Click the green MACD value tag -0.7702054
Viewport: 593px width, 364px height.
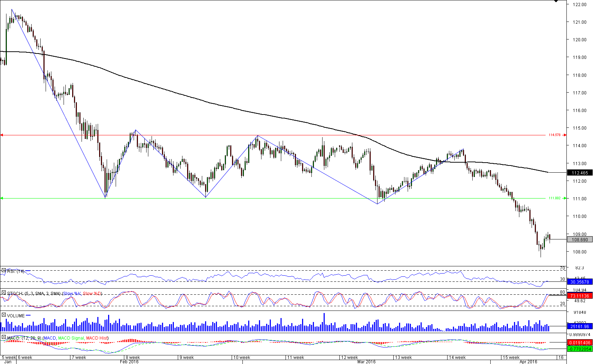click(580, 349)
